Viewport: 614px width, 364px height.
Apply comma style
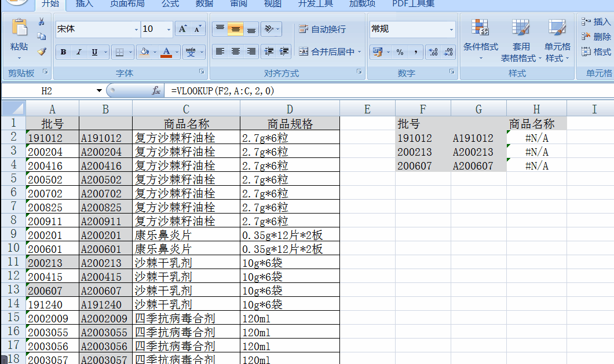coord(415,52)
